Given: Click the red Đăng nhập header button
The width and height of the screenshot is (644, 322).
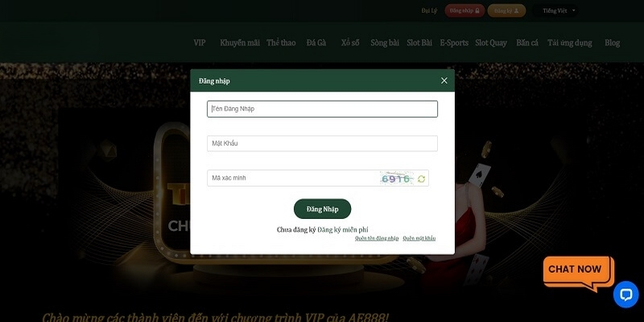Looking at the screenshot, I should pos(464,10).
